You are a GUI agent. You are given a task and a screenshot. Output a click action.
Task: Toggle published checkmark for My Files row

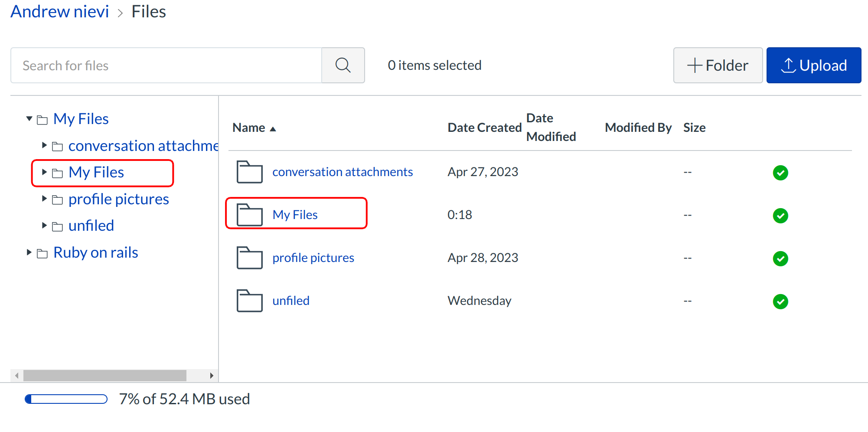[780, 216]
